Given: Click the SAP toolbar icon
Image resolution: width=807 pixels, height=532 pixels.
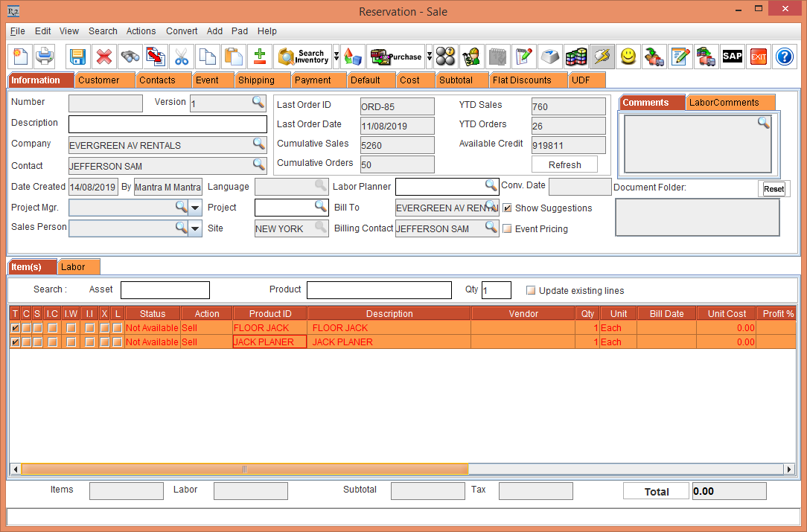Looking at the screenshot, I should coord(732,57).
